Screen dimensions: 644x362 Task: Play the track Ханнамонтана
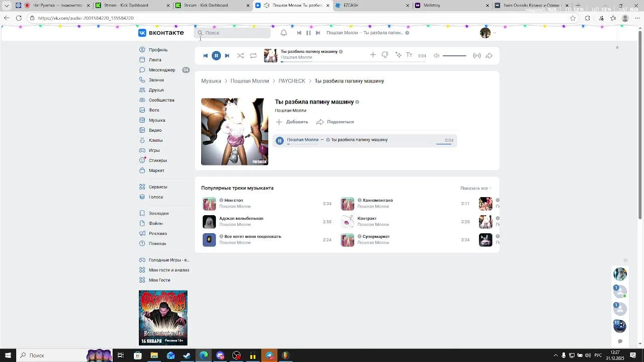click(x=348, y=204)
